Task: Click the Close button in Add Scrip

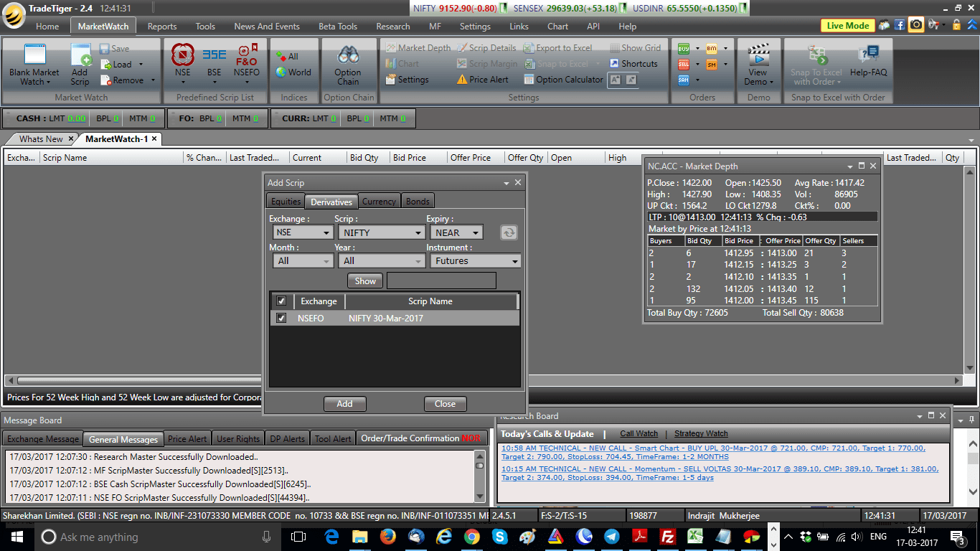Action: (x=445, y=404)
